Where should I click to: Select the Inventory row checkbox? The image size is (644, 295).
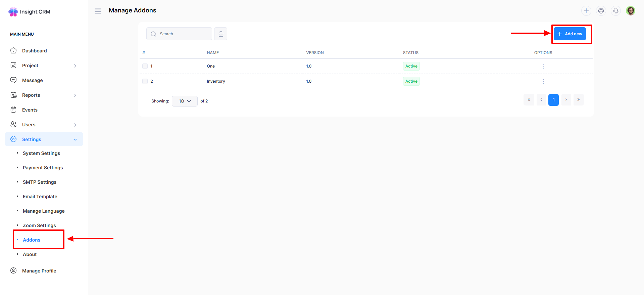[x=145, y=81]
